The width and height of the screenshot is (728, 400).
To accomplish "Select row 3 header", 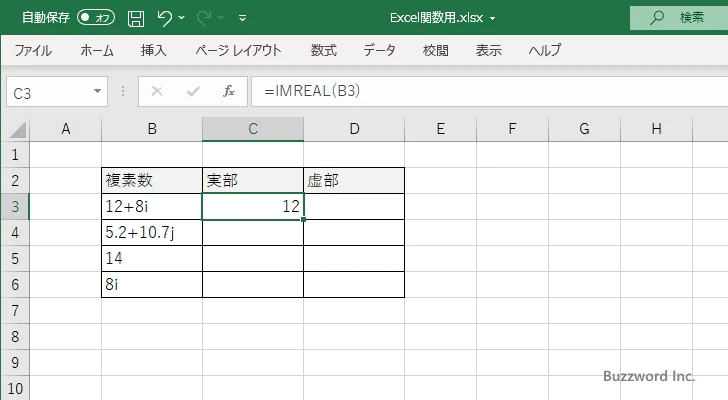I will [x=15, y=206].
